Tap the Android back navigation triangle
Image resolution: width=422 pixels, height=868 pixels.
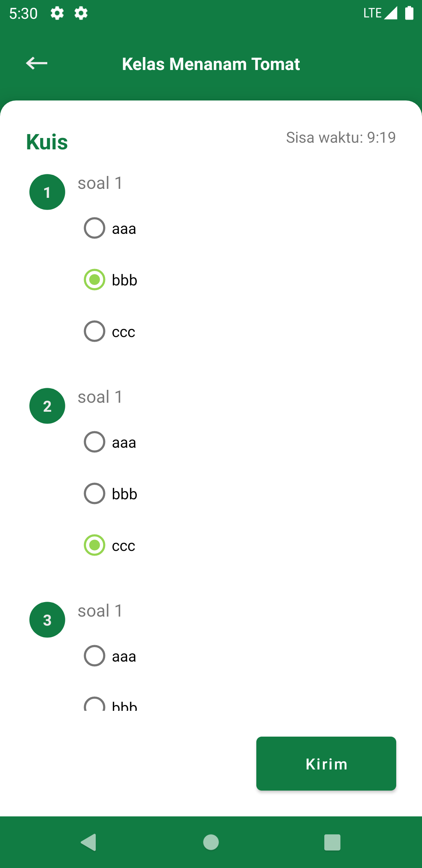point(89,842)
